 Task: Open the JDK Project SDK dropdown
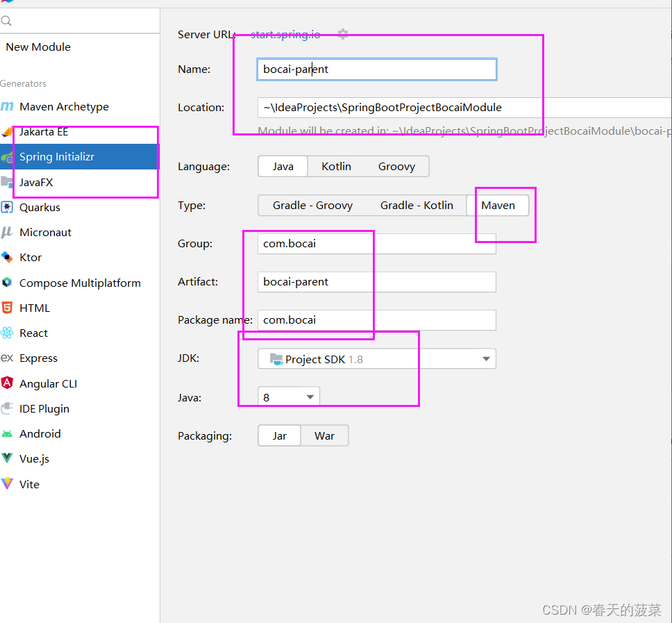pos(377,359)
